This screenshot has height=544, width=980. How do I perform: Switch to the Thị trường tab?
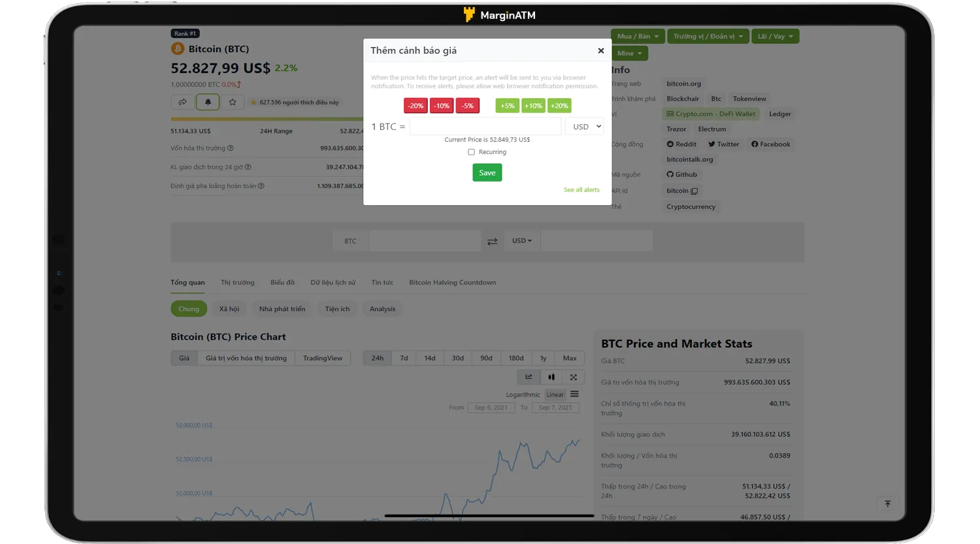(237, 282)
